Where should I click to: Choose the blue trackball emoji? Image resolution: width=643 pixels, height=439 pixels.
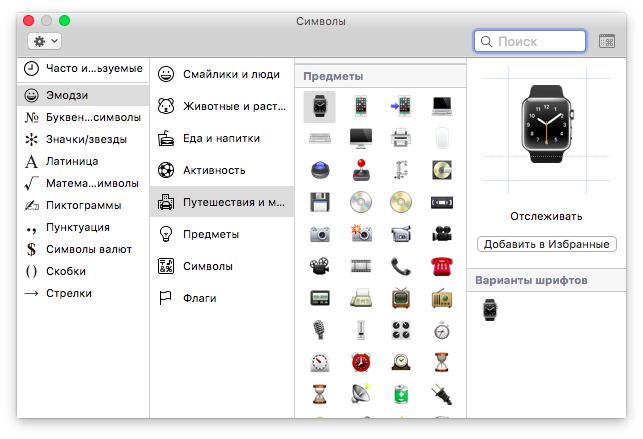(x=319, y=170)
